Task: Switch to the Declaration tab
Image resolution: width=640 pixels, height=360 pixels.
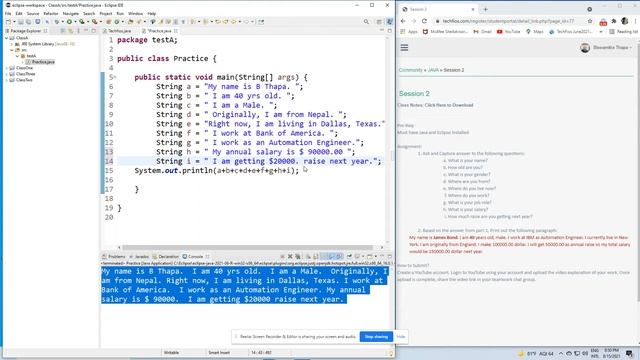Action: (166, 256)
